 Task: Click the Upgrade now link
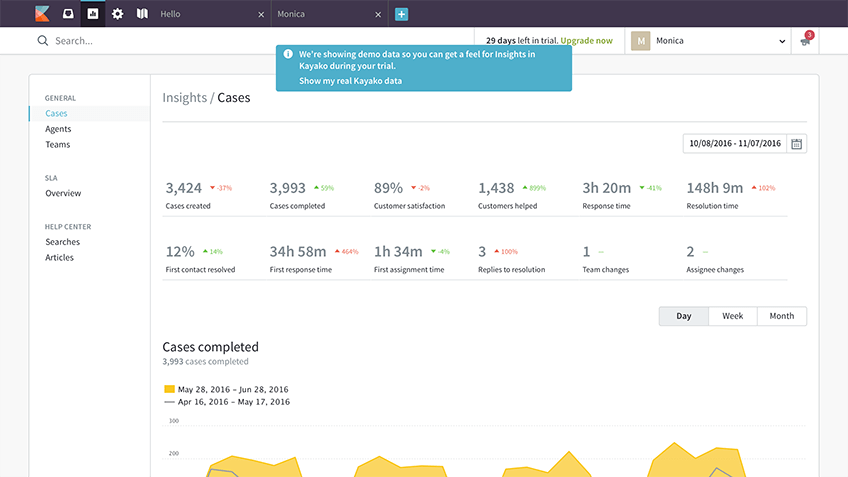(x=586, y=41)
